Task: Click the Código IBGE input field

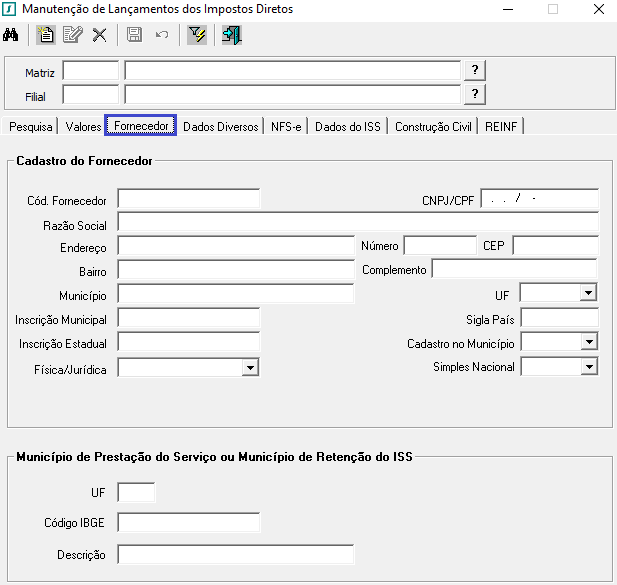Action: click(188, 523)
